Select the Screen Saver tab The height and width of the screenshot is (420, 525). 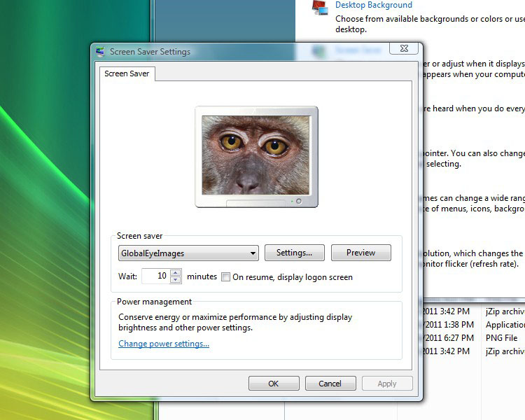127,73
